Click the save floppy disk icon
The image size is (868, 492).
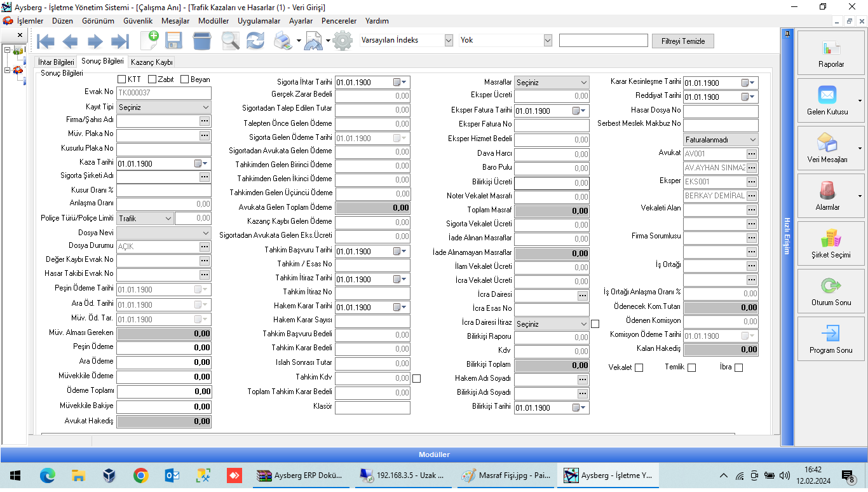173,41
